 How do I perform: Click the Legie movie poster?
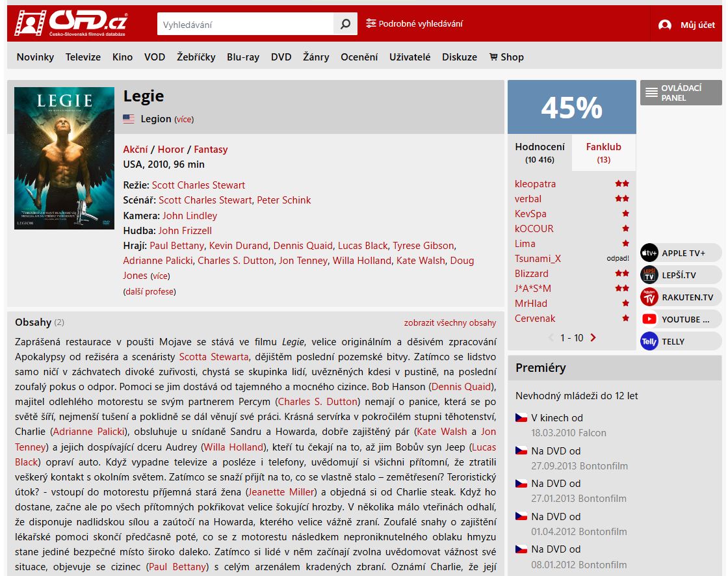tap(64, 158)
